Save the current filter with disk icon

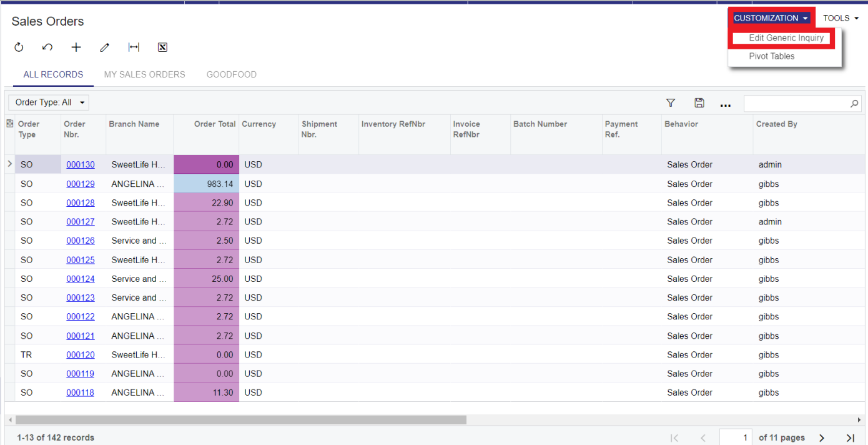pyautogui.click(x=699, y=102)
